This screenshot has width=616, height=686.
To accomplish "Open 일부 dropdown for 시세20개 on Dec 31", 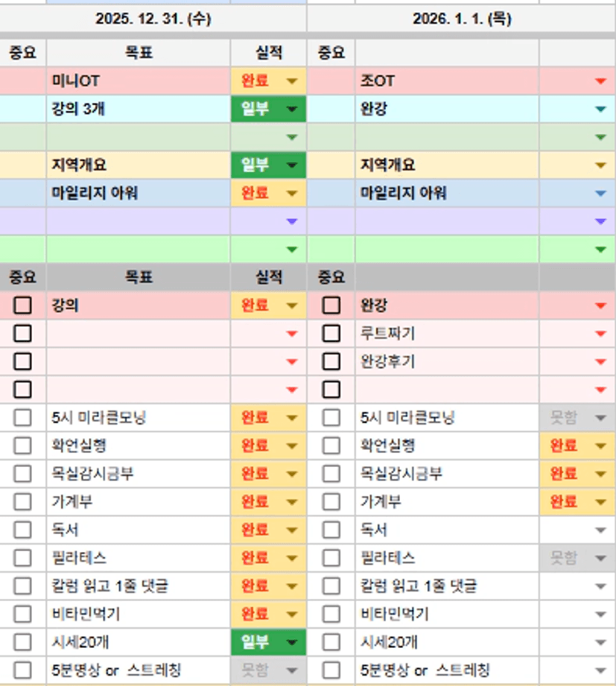I will pyautogui.click(x=291, y=642).
